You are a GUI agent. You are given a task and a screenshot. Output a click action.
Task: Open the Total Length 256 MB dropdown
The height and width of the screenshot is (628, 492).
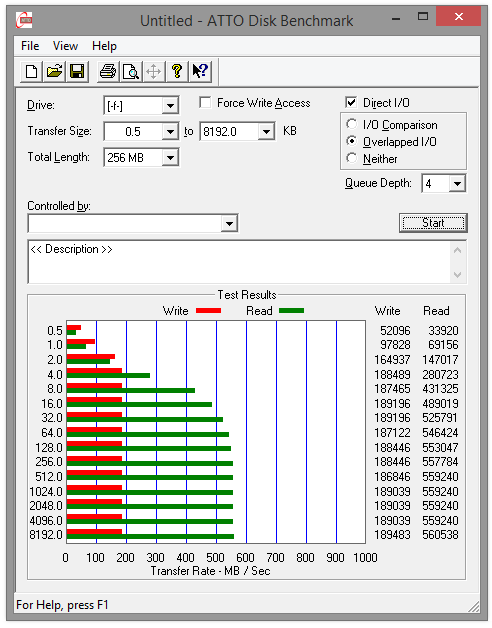pyautogui.click(x=170, y=157)
